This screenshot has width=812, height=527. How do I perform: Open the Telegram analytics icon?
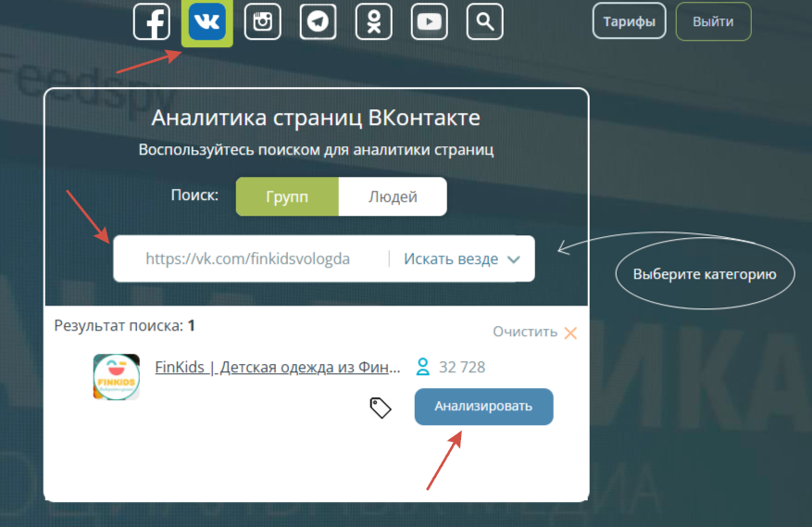[x=318, y=21]
